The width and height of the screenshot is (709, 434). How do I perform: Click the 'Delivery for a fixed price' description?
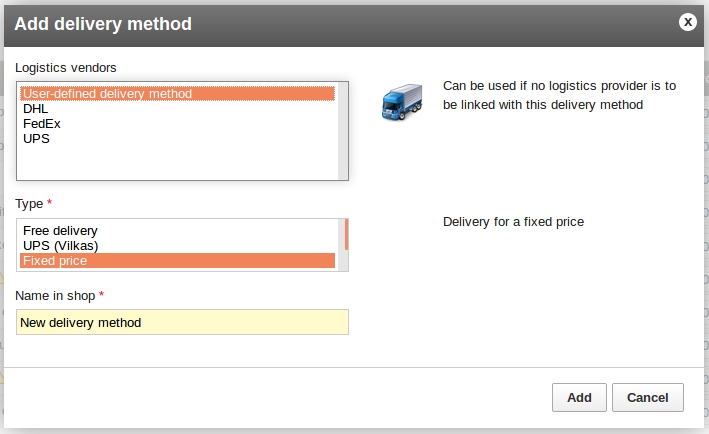tap(513, 222)
